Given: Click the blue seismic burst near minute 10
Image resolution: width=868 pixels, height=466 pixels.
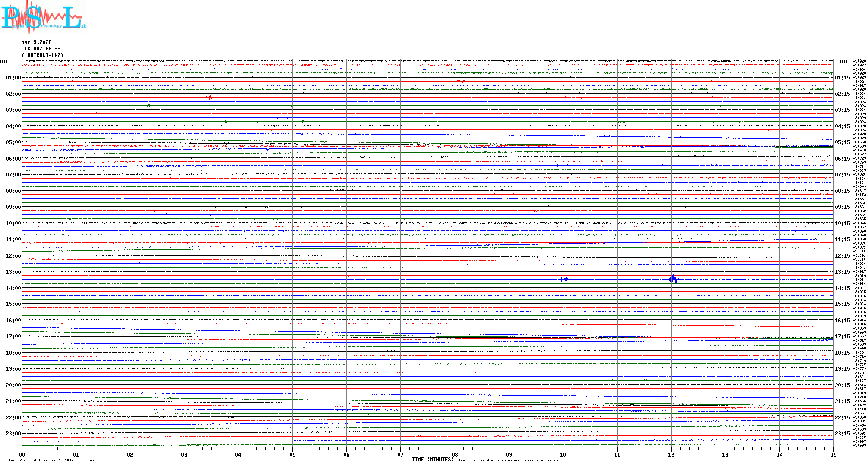Looking at the screenshot, I should click(565, 280).
